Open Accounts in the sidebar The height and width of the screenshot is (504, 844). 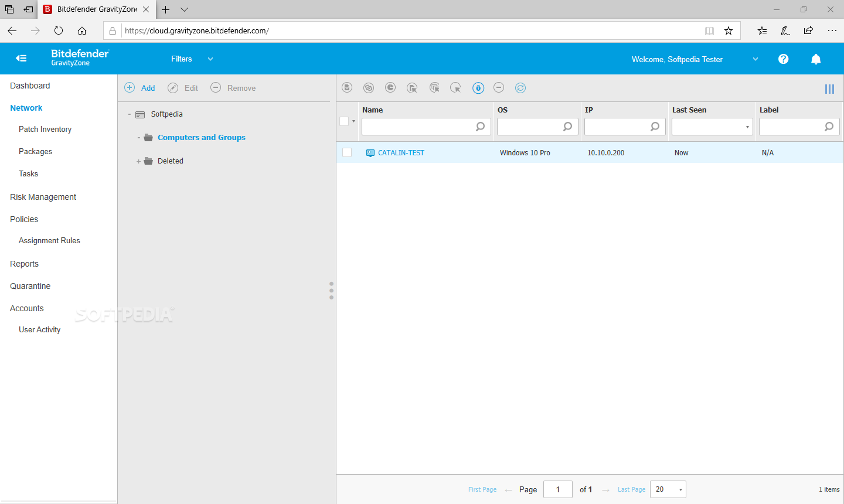click(27, 308)
